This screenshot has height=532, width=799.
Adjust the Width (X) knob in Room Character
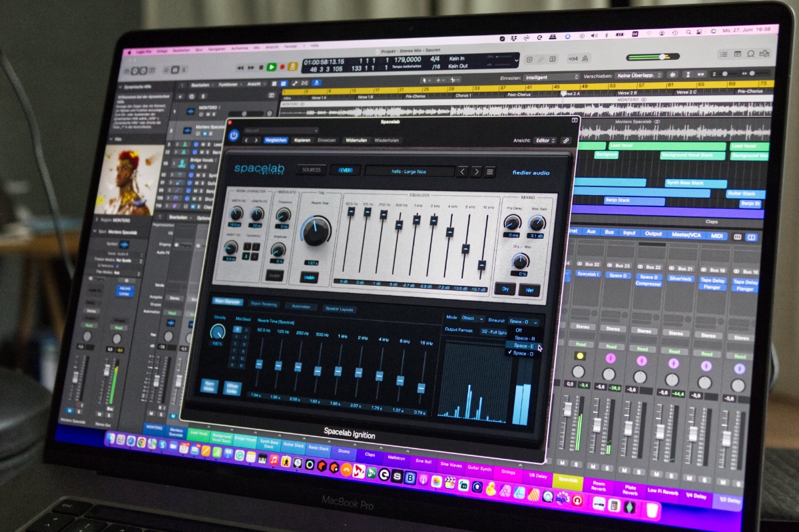pos(236,214)
